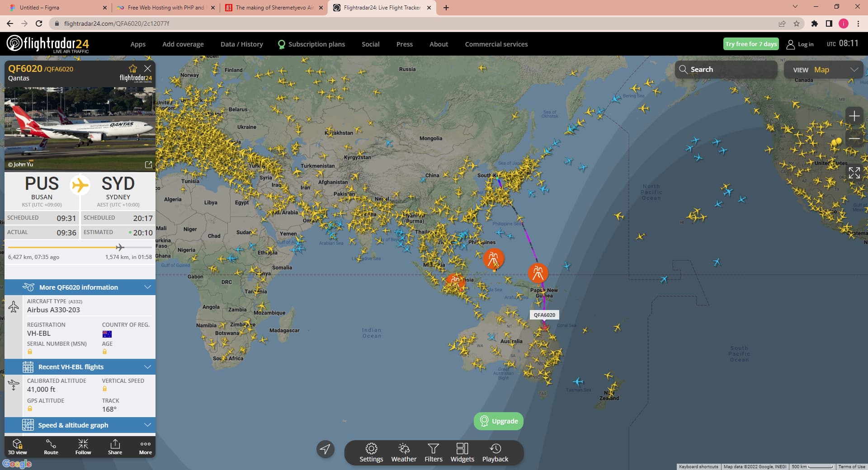Click the Search flights field

click(x=726, y=70)
